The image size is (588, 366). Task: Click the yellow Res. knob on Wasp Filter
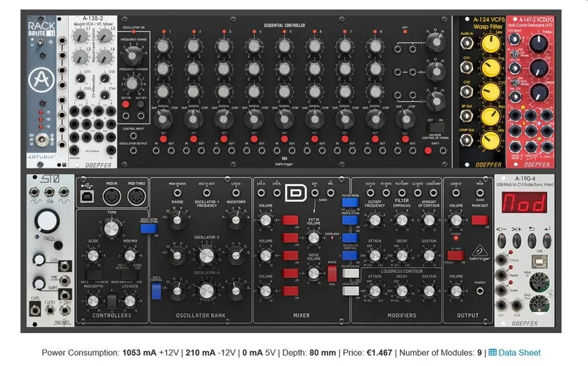click(x=491, y=116)
